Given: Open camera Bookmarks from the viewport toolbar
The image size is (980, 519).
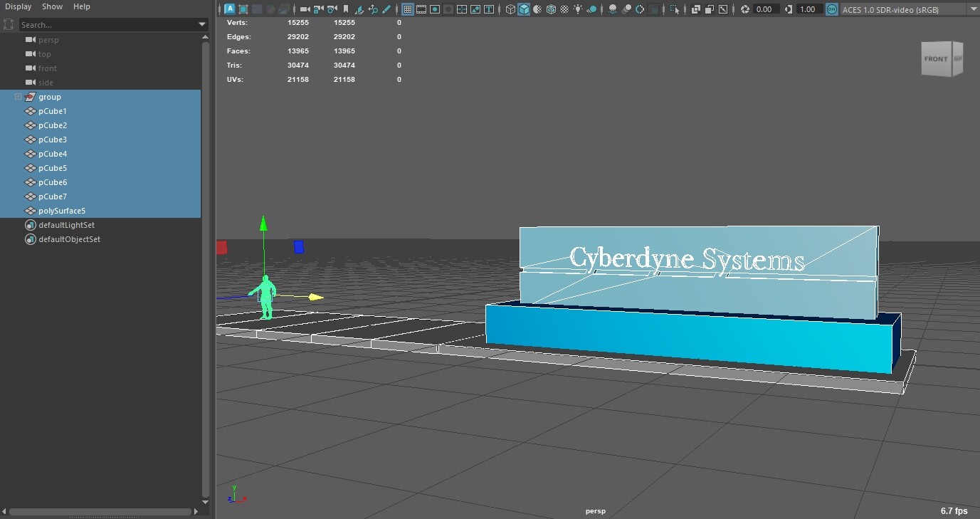Looking at the screenshot, I should (346, 9).
